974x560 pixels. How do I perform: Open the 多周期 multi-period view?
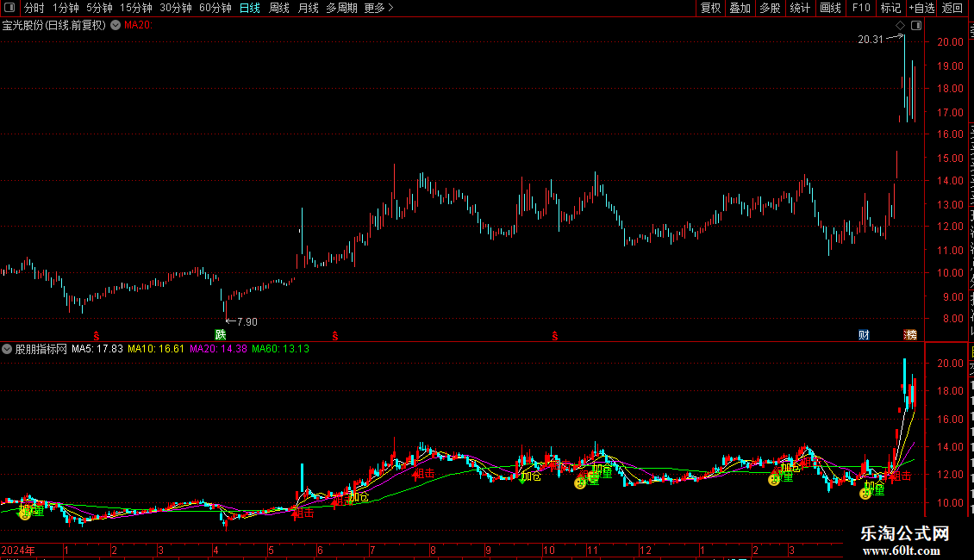coord(341,8)
